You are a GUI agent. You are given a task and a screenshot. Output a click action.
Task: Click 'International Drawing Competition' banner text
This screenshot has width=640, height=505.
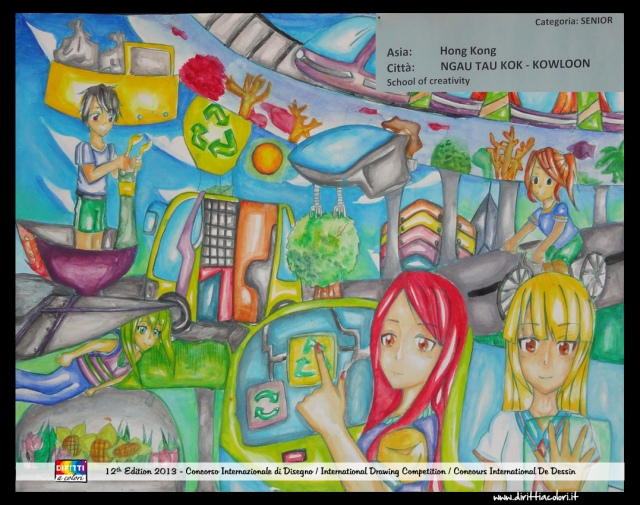tap(383, 471)
